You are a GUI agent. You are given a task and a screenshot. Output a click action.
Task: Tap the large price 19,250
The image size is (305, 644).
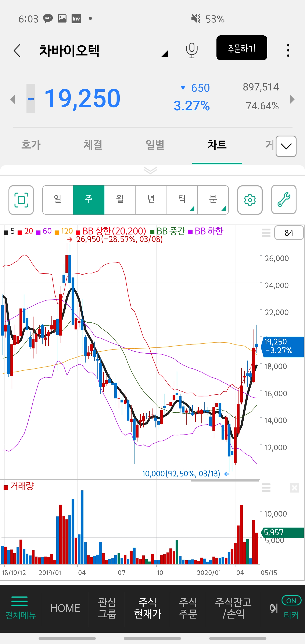point(82,99)
